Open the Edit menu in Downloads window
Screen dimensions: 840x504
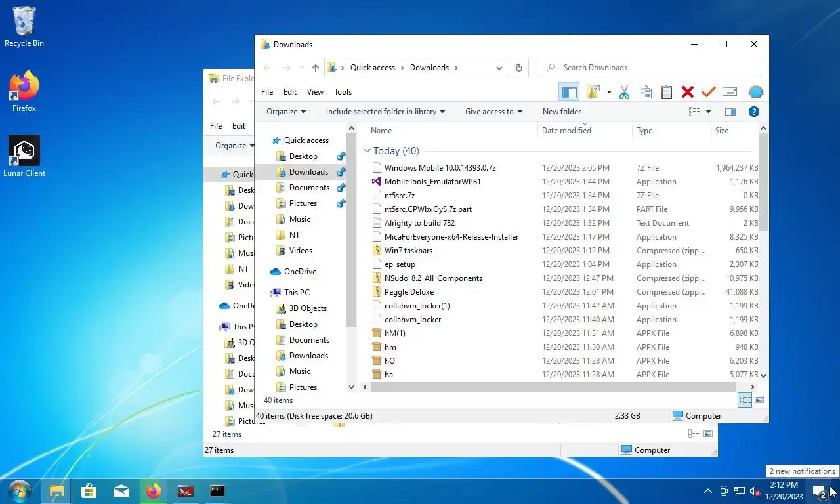point(290,92)
